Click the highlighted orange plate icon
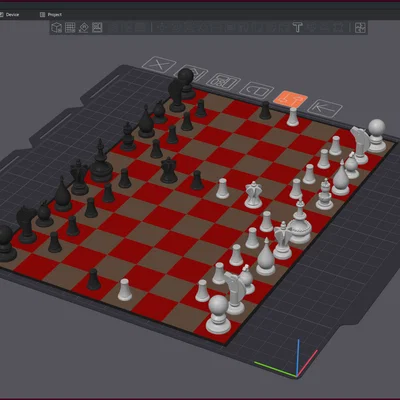Viewport: 400px width, 400px height. tap(290, 99)
